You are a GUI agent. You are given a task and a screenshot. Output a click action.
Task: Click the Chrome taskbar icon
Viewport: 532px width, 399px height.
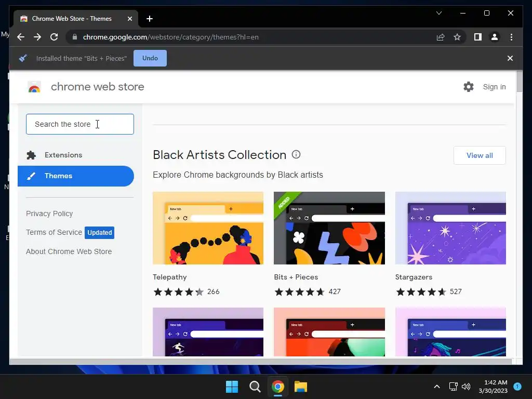[x=277, y=387]
